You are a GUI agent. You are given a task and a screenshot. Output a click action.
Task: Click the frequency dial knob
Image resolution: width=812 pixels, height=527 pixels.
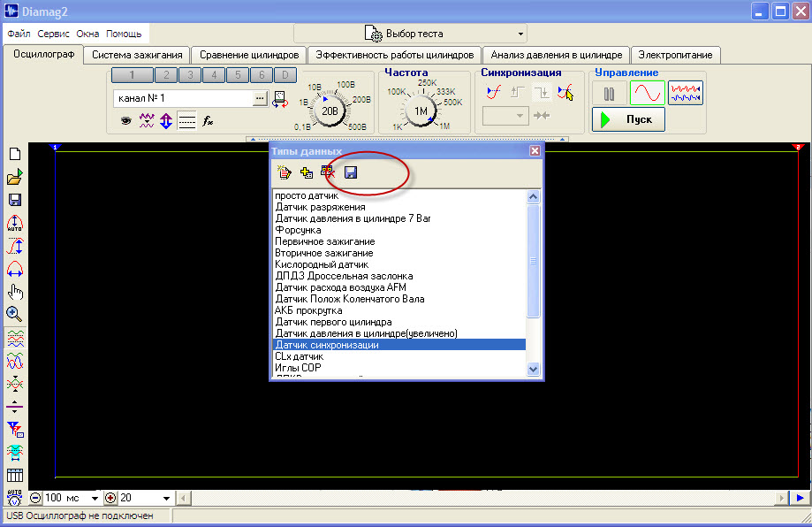421,111
